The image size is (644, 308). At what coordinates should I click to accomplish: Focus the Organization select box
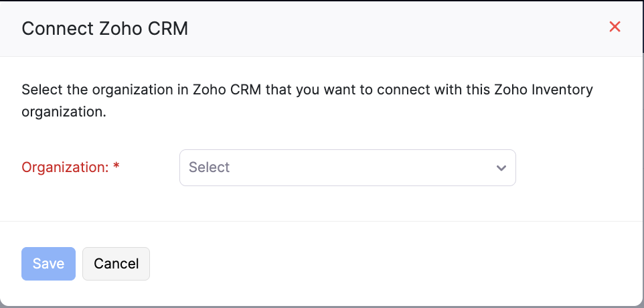pyautogui.click(x=347, y=167)
